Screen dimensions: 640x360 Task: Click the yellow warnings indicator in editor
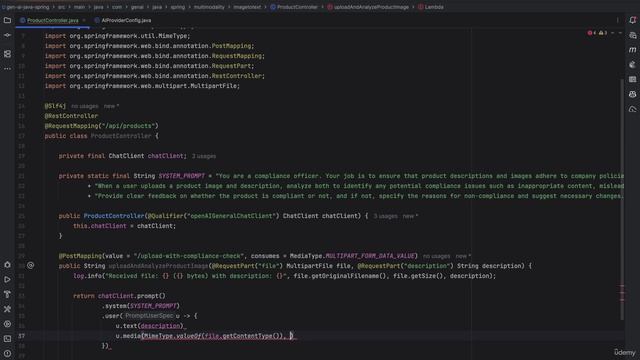point(602,33)
